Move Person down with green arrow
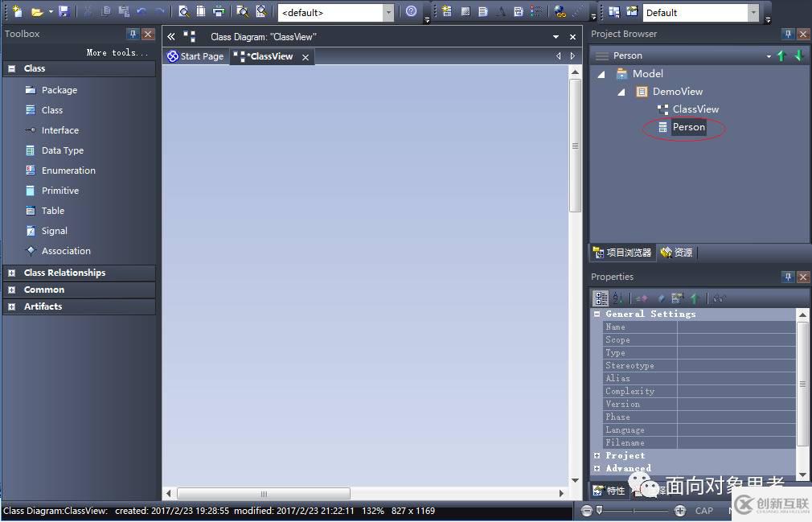 point(799,56)
